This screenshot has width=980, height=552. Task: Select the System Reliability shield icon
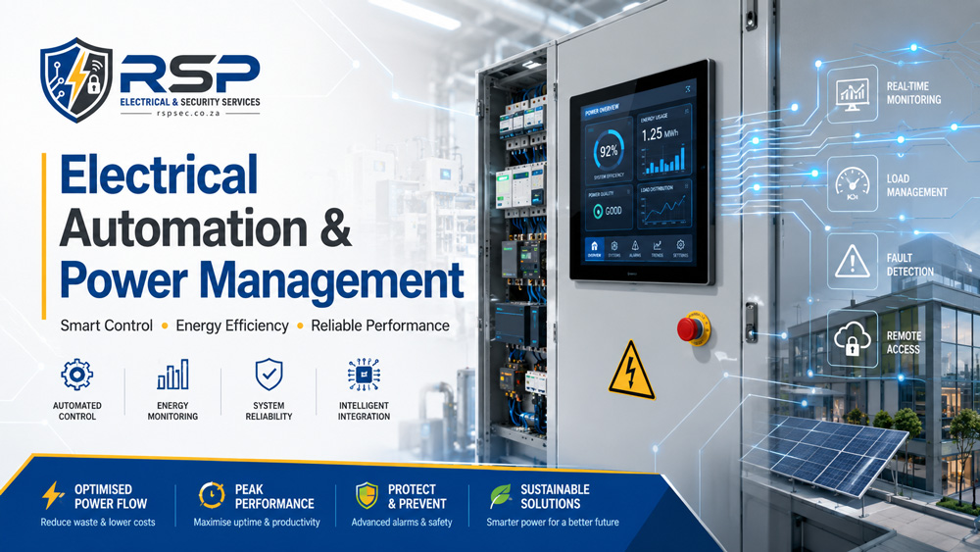pos(269,375)
